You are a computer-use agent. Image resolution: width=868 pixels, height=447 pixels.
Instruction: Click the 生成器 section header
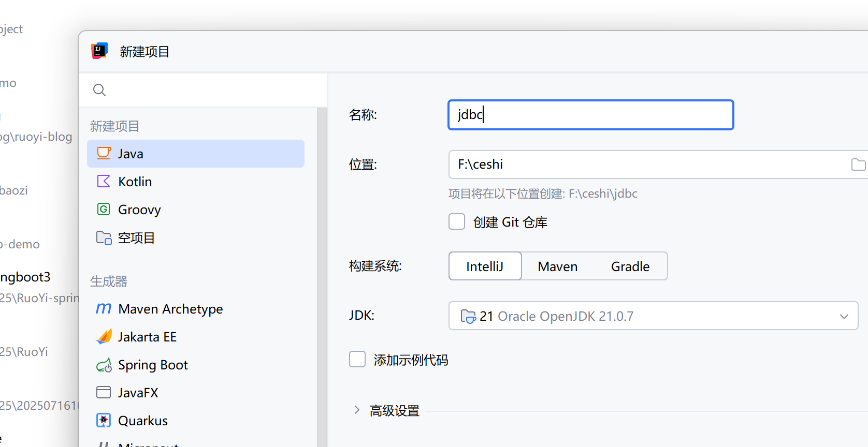tap(109, 281)
